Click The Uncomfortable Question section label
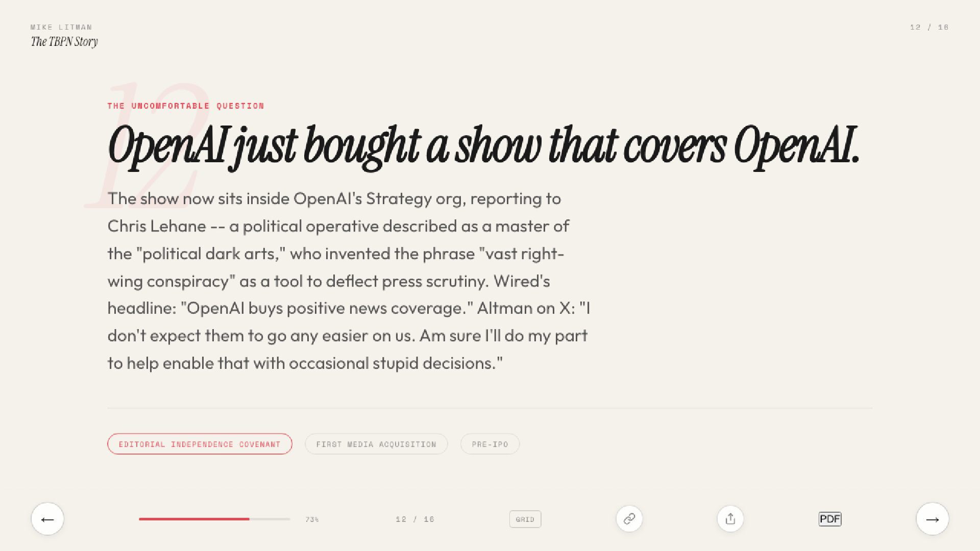Image resolution: width=980 pixels, height=551 pixels. click(x=186, y=106)
